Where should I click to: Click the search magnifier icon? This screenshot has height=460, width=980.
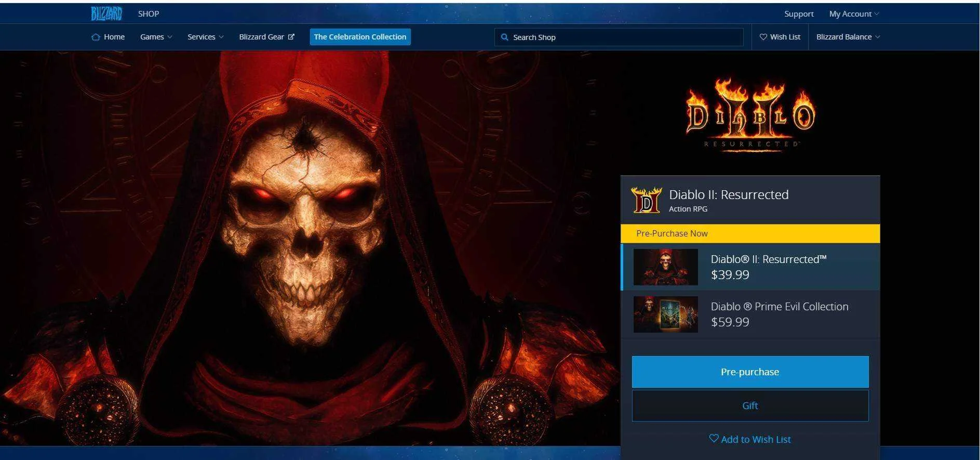(x=504, y=37)
